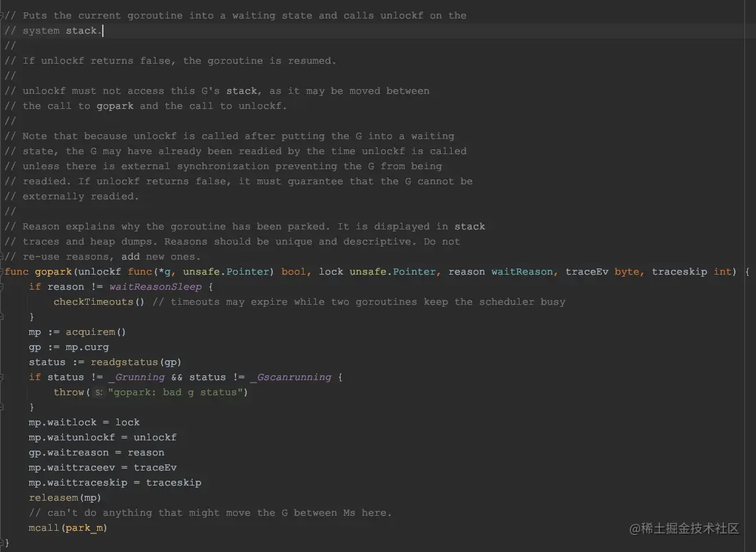
Task: Click the throw function call
Action: tap(69, 392)
